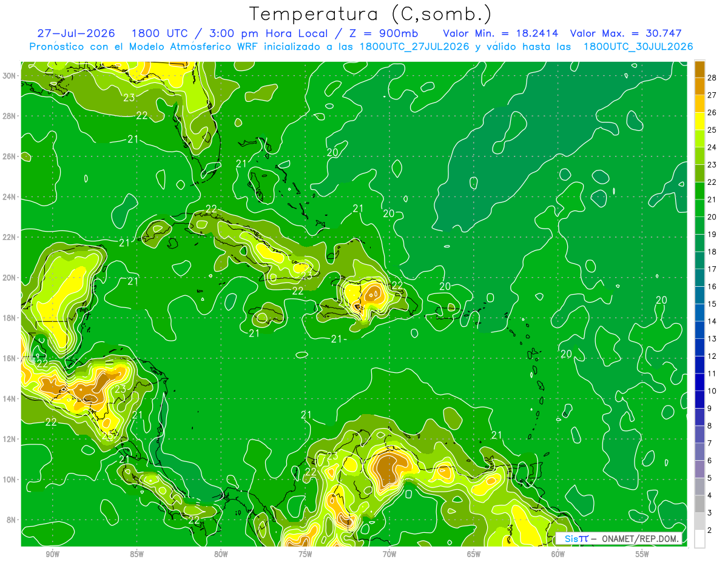Click the color scale tick label 14
This screenshot has width=728, height=562.
click(x=712, y=321)
